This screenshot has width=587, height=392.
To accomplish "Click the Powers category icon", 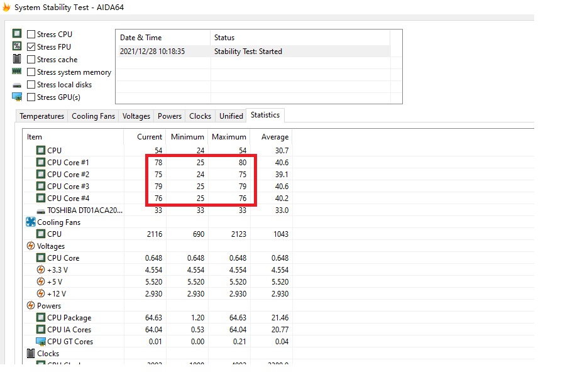I will (31, 306).
